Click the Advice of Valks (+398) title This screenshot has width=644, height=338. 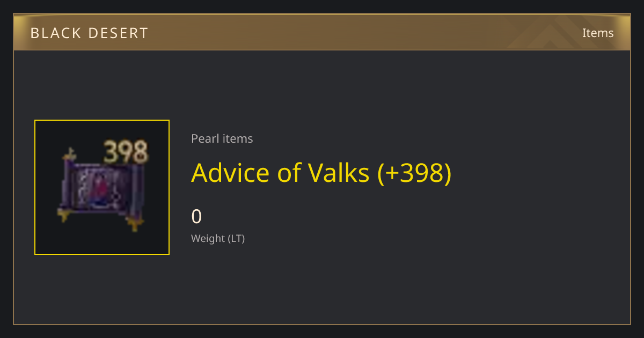321,172
